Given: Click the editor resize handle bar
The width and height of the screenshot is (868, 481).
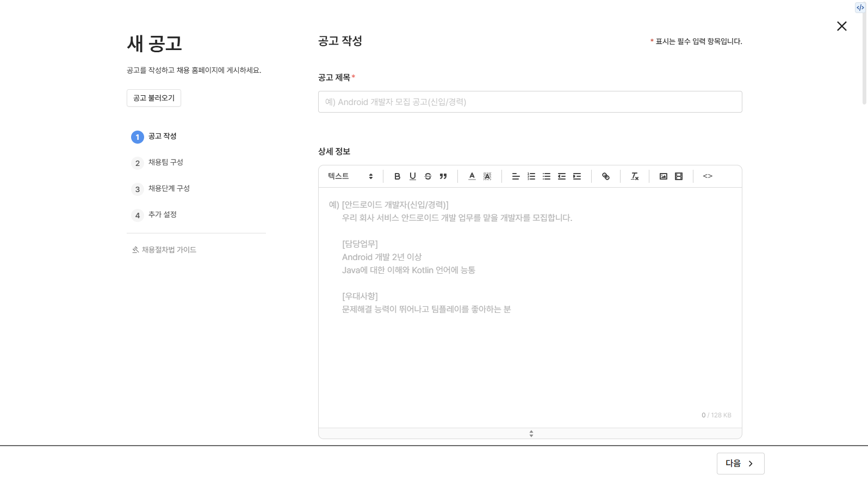Looking at the screenshot, I should pyautogui.click(x=530, y=434).
